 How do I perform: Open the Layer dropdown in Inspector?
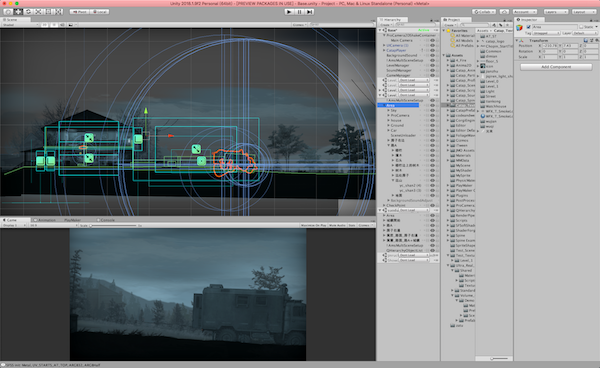tap(585, 33)
